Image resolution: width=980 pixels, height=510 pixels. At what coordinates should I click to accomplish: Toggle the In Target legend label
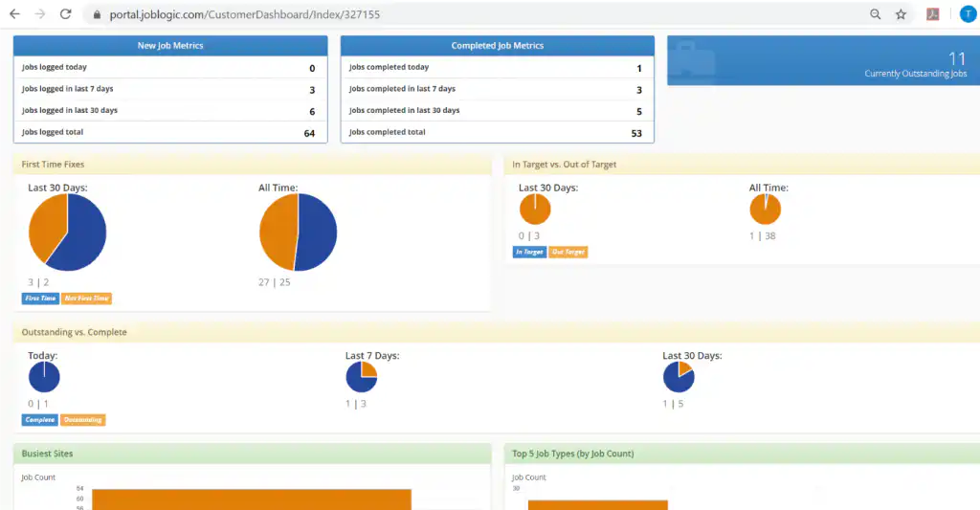pos(529,252)
